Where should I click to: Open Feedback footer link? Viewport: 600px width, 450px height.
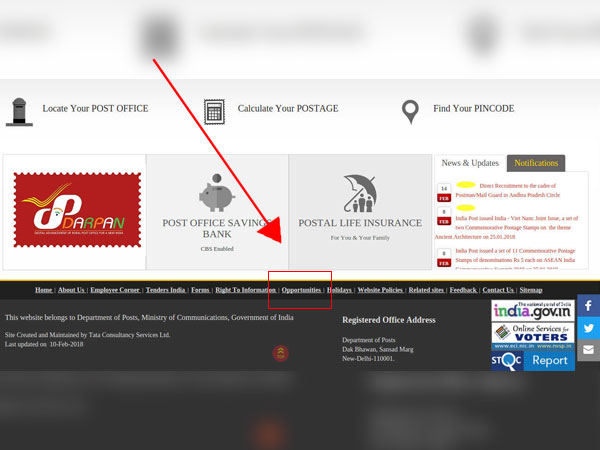coord(463,290)
